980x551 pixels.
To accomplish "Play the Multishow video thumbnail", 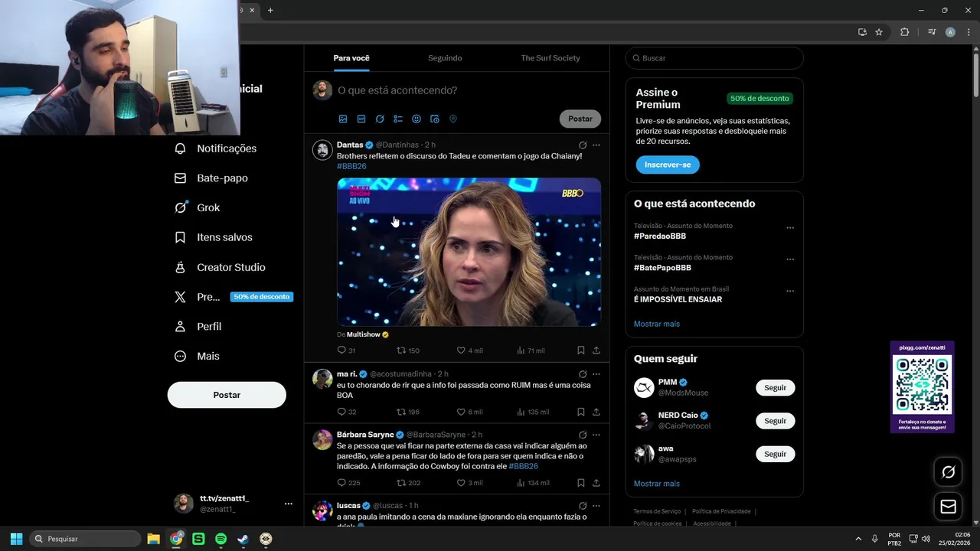I will 469,252.
